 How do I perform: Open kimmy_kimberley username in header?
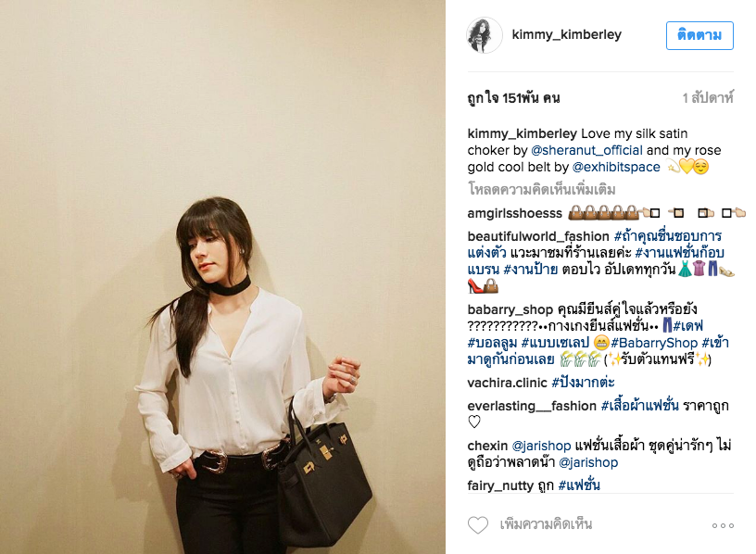pyautogui.click(x=566, y=34)
